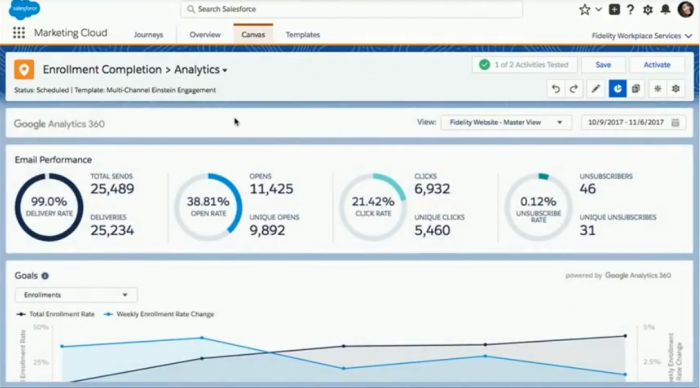700x388 pixels.
Task: Click the favorites star icon
Action: pos(584,9)
